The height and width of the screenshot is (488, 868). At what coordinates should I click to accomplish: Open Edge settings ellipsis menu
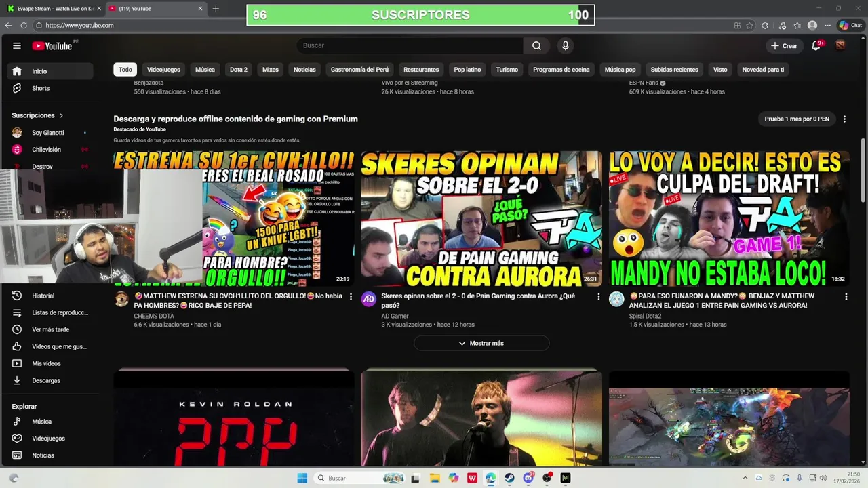[827, 25]
